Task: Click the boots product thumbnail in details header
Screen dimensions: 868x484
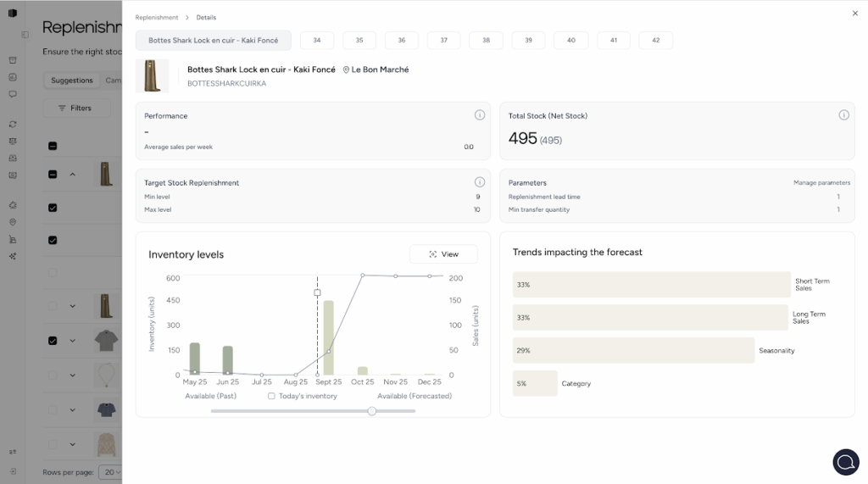Action: [x=153, y=76]
